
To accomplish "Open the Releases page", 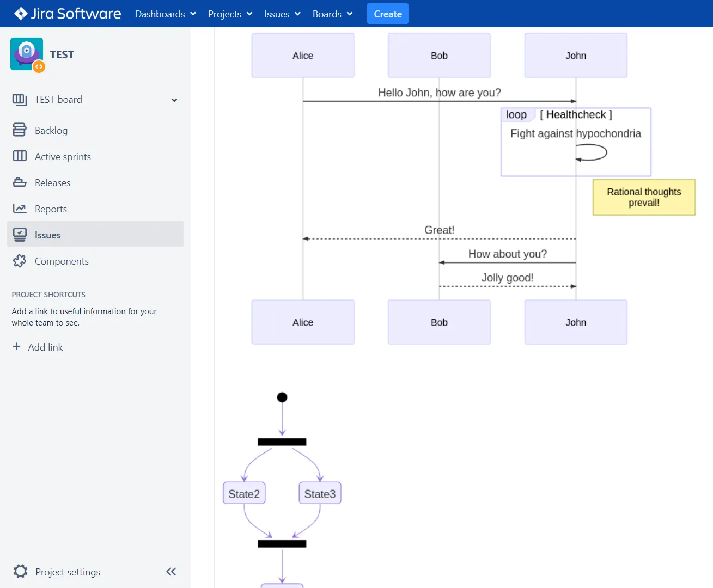I will (95, 182).
